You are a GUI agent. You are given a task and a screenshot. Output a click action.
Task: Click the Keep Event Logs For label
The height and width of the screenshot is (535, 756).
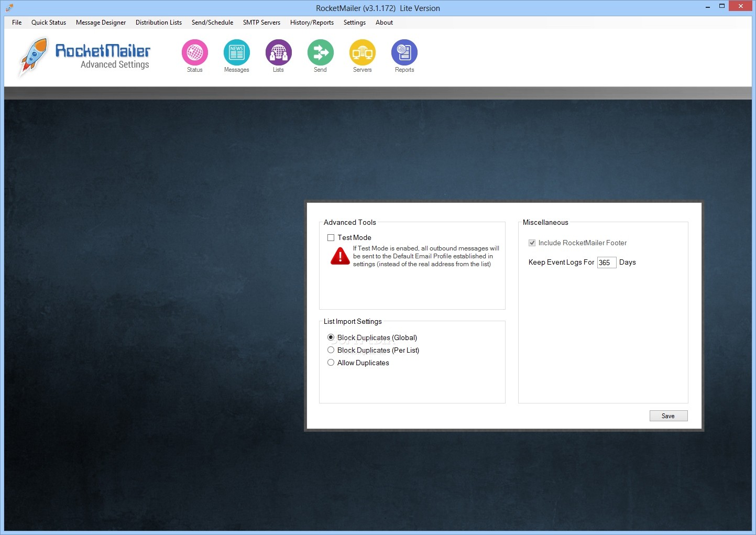(x=562, y=262)
